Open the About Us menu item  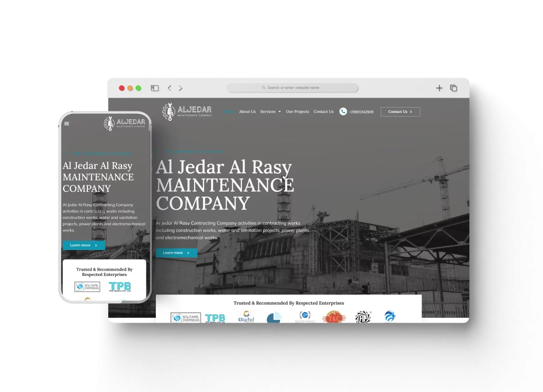[x=247, y=112]
